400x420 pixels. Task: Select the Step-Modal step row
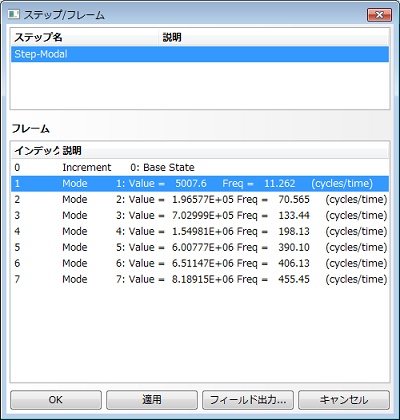(x=200, y=54)
